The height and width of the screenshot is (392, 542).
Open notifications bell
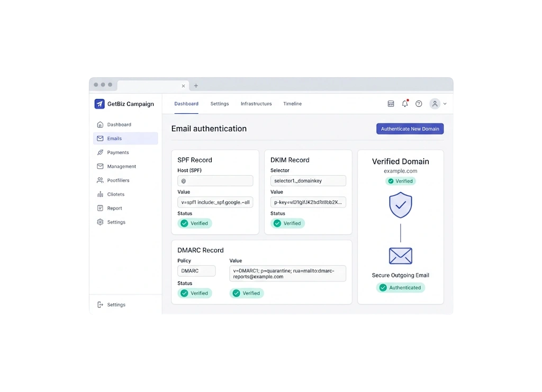tap(405, 103)
